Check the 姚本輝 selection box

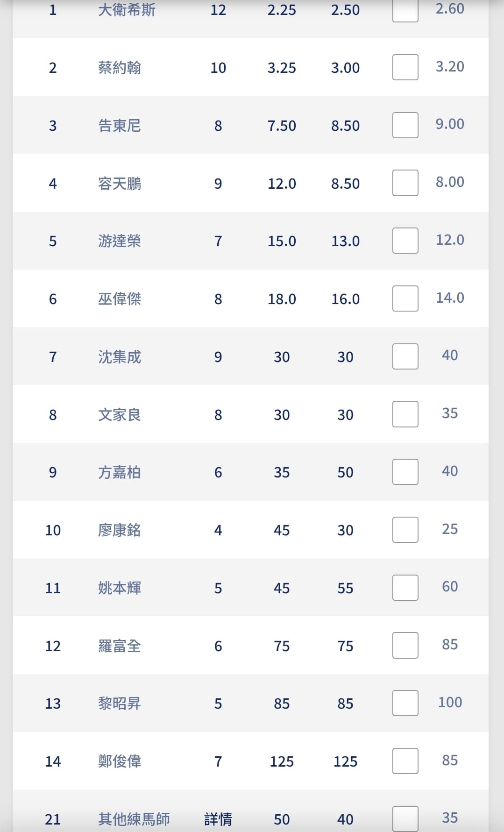pyautogui.click(x=405, y=588)
